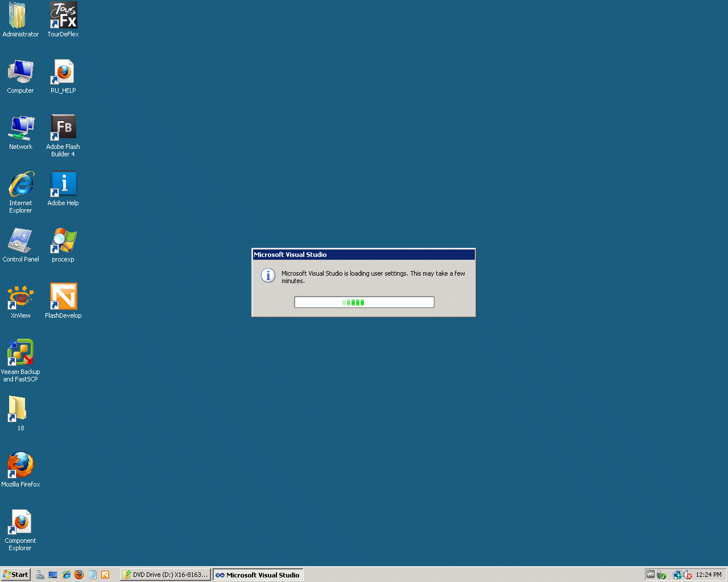Click the Start button

coord(15,575)
